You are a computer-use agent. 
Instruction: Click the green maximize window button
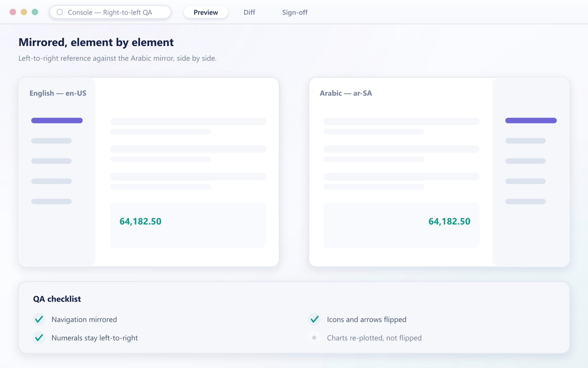pyautogui.click(x=35, y=12)
